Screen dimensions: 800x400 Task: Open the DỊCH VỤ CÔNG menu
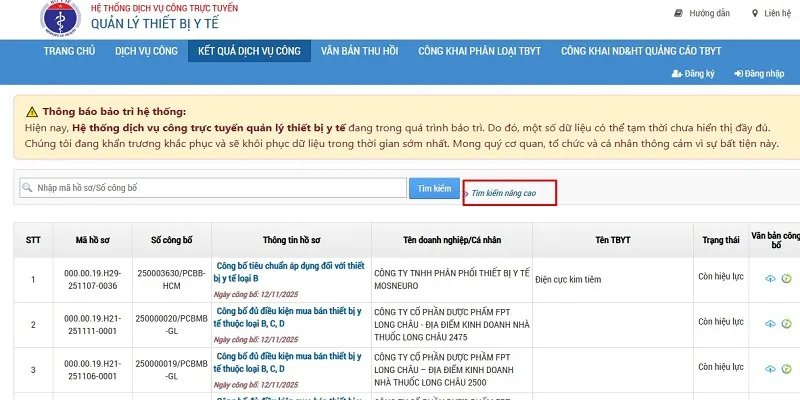coord(146,51)
